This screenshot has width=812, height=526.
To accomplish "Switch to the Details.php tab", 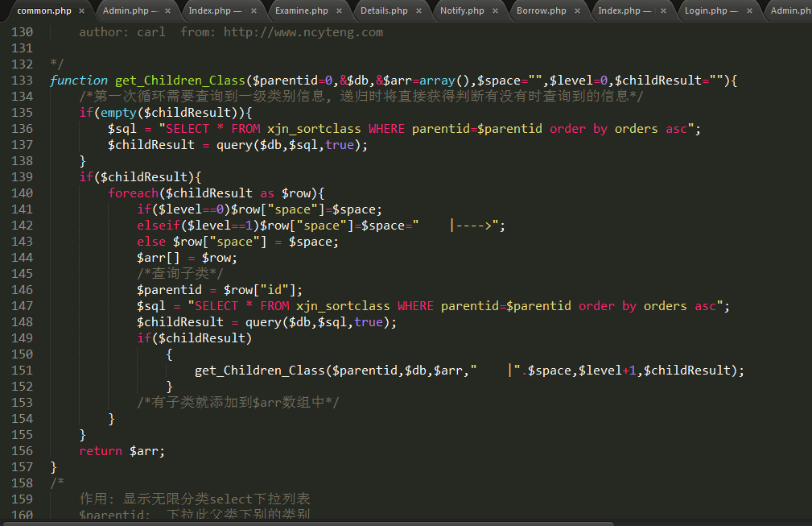I will [384, 11].
